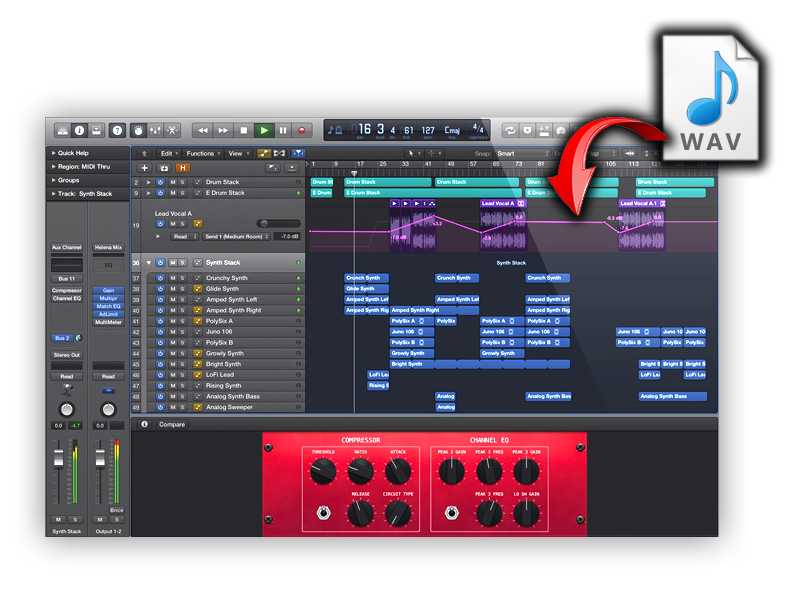Click the Bnce button on Output channel
Image resolution: width=800 pixels, height=600 pixels.
pos(117,510)
